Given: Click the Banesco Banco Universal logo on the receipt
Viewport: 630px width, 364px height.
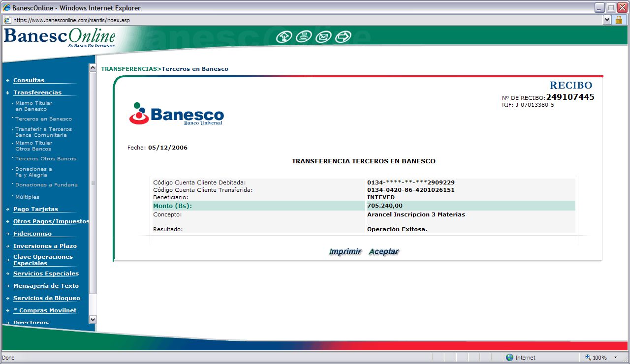Looking at the screenshot, I should 176,114.
